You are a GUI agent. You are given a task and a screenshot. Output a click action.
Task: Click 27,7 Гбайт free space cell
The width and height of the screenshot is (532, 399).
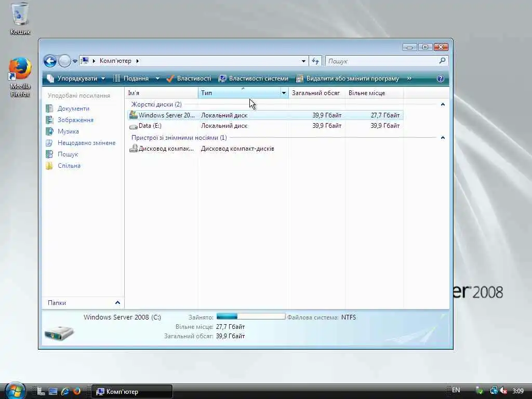pos(385,115)
